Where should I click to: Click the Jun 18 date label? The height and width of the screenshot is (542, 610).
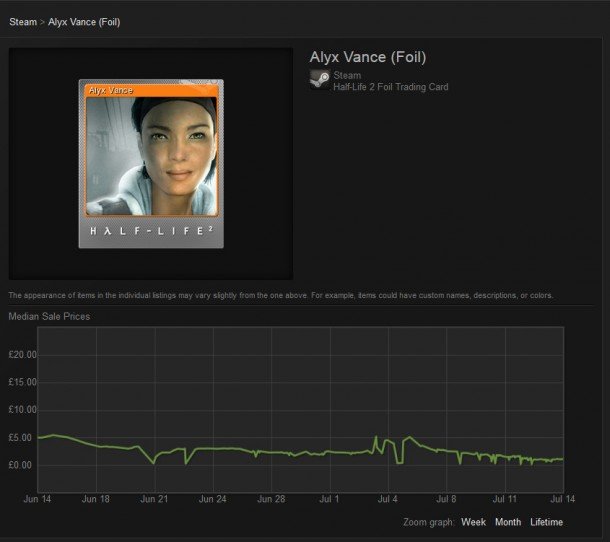[x=96, y=499]
